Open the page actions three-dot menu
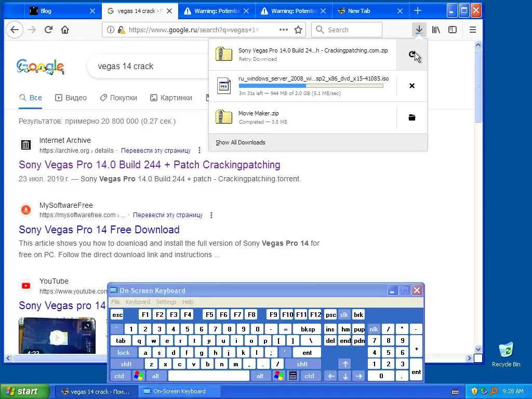The width and height of the screenshot is (532, 399). [283, 30]
